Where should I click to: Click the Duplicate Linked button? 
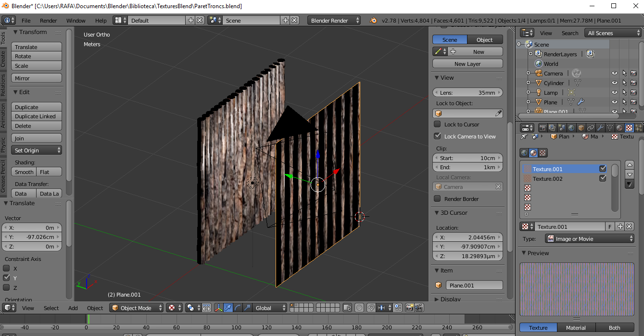[36, 116]
